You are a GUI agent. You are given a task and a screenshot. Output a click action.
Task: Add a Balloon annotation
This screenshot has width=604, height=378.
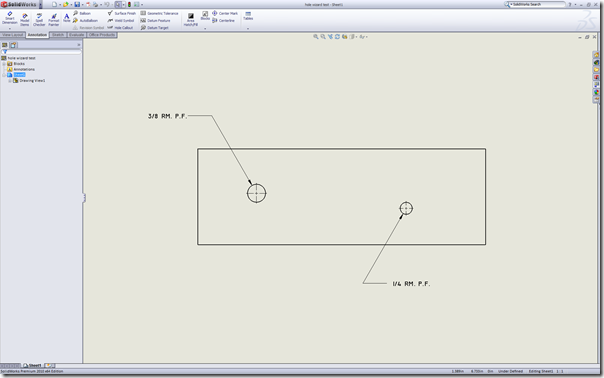point(82,13)
